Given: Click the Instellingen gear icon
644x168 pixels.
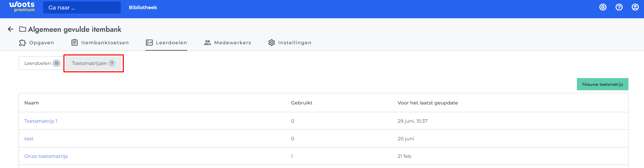Looking at the screenshot, I should 272,43.
